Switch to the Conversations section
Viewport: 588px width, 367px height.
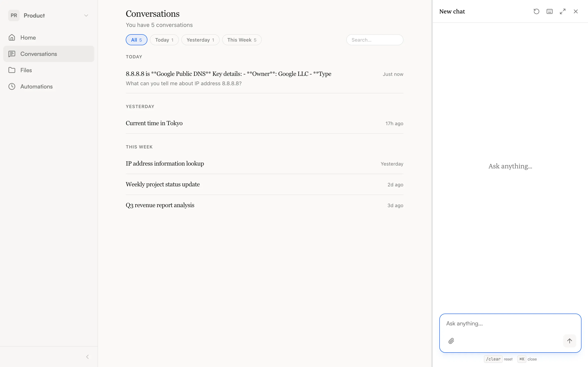39,54
